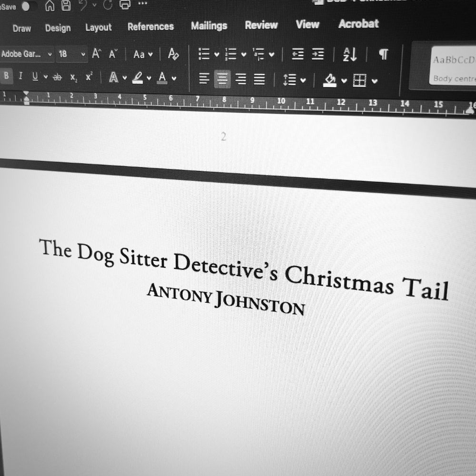
Task: Click Increase Indent icon
Action: click(318, 54)
